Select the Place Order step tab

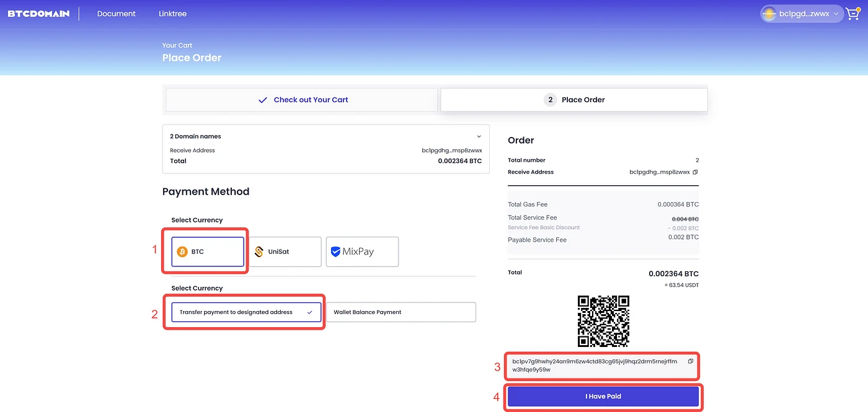574,100
